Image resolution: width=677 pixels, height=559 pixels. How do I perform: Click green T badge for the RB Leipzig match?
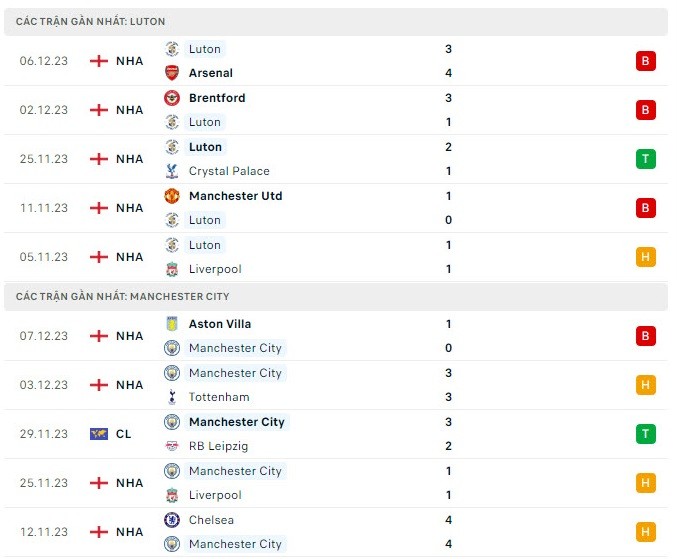click(646, 434)
